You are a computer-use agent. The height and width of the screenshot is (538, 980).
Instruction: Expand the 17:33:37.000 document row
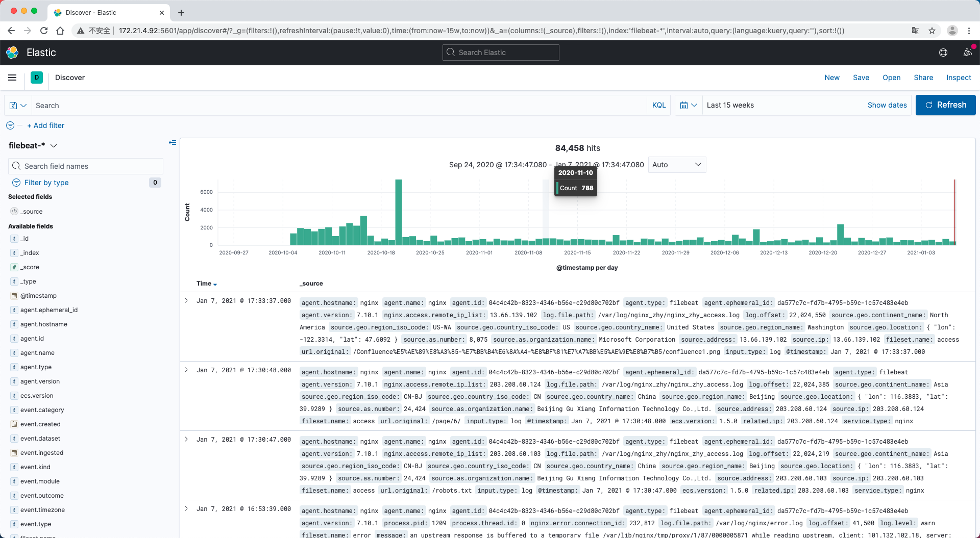tap(186, 301)
